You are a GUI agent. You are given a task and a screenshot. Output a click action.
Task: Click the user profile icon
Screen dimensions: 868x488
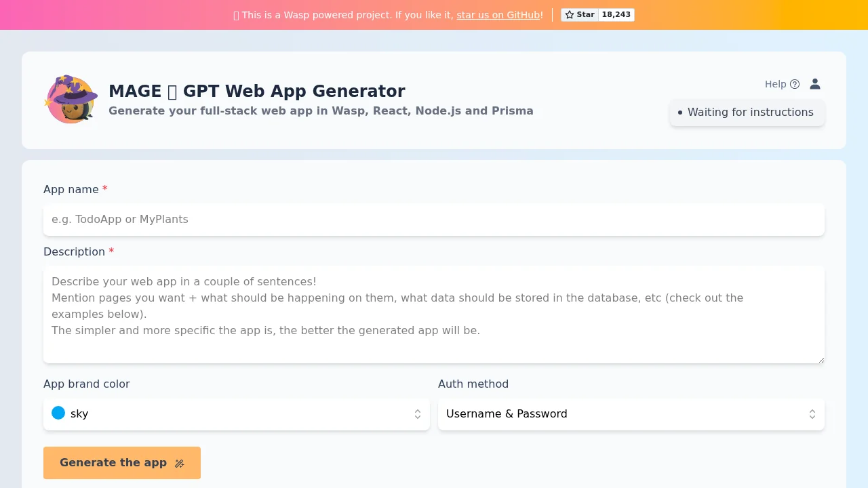pos(815,84)
